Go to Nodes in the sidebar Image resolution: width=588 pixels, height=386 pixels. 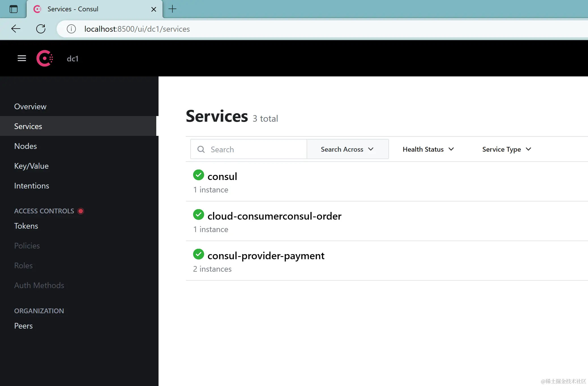(25, 146)
